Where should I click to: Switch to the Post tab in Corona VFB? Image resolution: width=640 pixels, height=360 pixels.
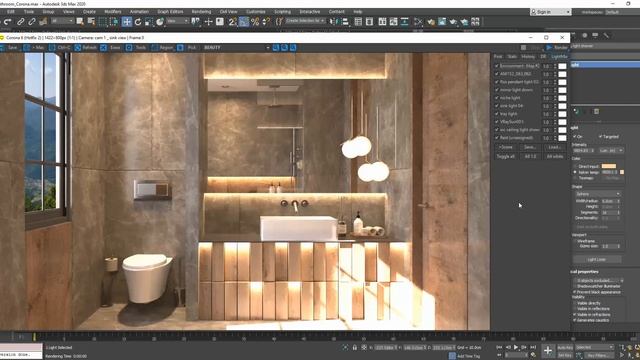(x=498, y=57)
